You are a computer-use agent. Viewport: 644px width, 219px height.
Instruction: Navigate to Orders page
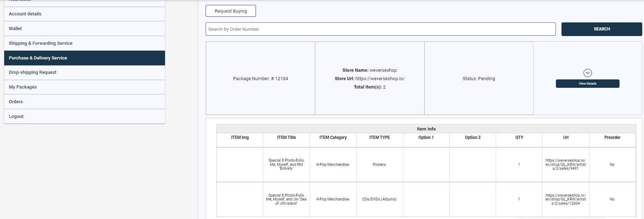point(16,102)
